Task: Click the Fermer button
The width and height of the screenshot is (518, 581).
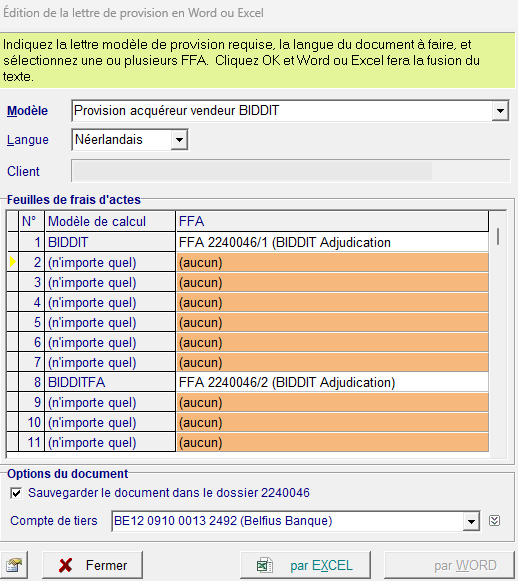Action: 92,565
